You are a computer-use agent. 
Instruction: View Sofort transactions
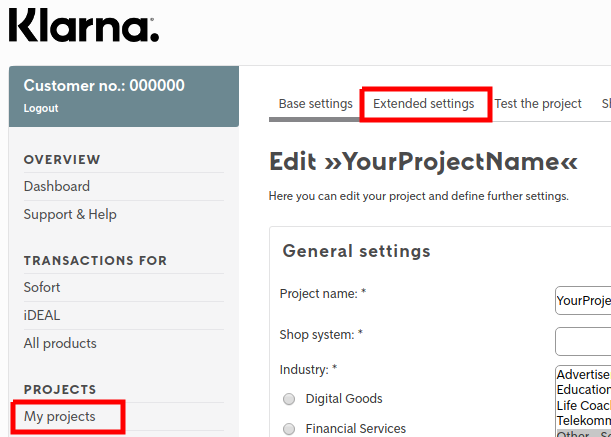pos(42,287)
